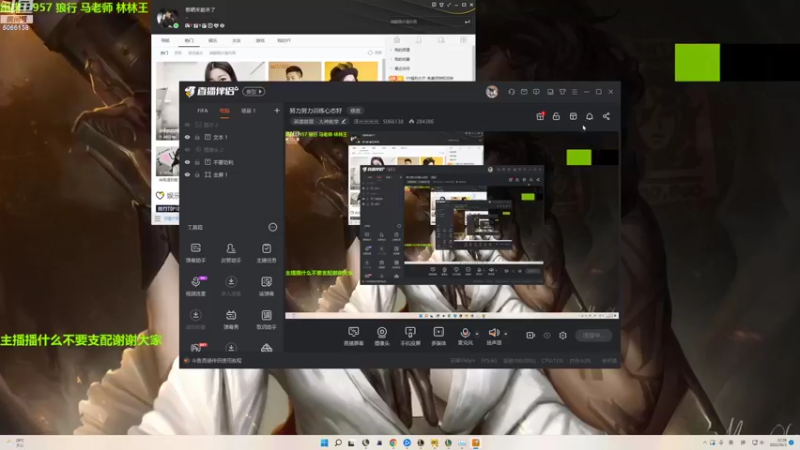This screenshot has height=450, width=800.
Task: Toggle visibility of the 文本 1 layer
Action: coord(187,137)
